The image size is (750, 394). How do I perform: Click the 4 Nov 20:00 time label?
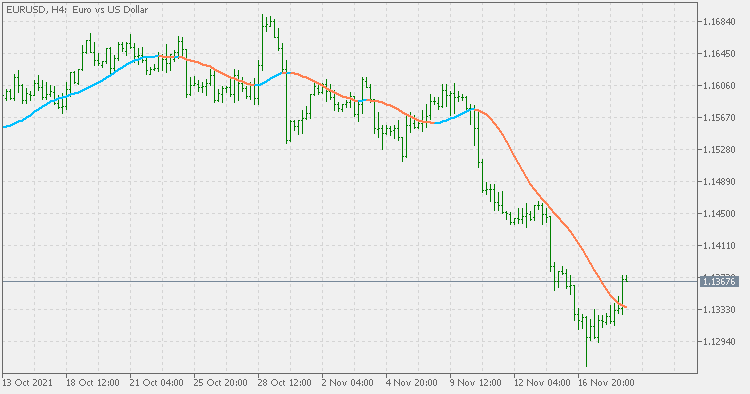(x=412, y=383)
